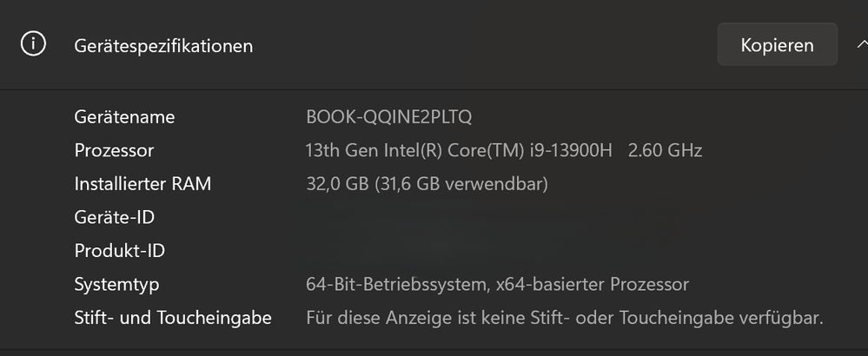Click the Installierter RAM label
This screenshot has width=868, height=356.
click(142, 183)
